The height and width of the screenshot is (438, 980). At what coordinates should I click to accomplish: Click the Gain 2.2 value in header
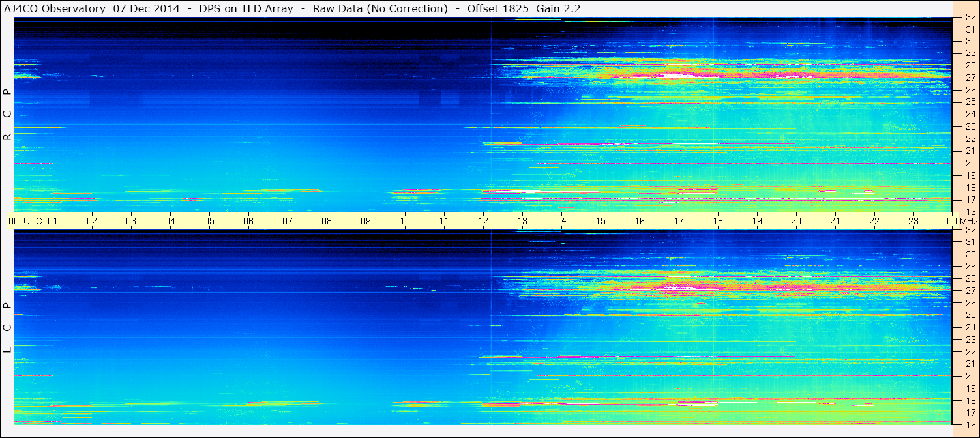click(558, 8)
